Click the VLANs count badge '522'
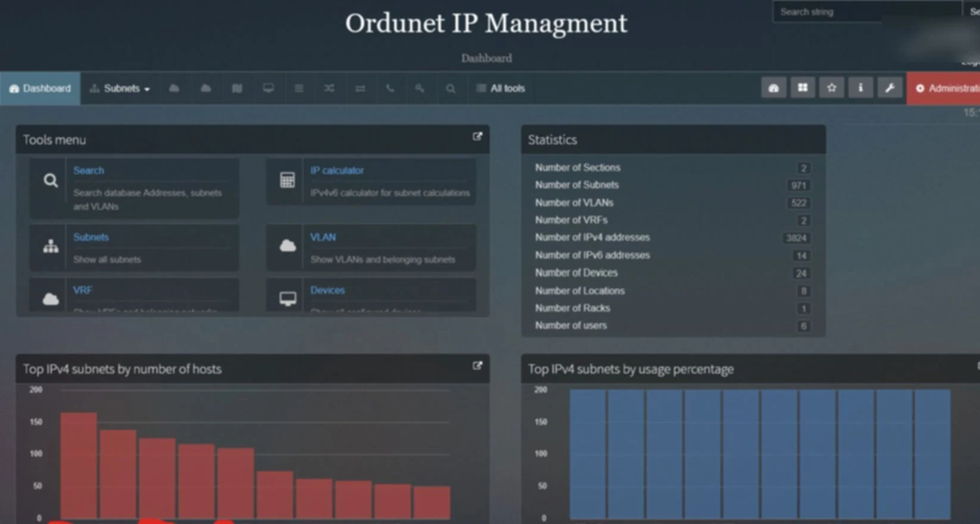Screen dimensions: 980x524 pyautogui.click(x=798, y=203)
